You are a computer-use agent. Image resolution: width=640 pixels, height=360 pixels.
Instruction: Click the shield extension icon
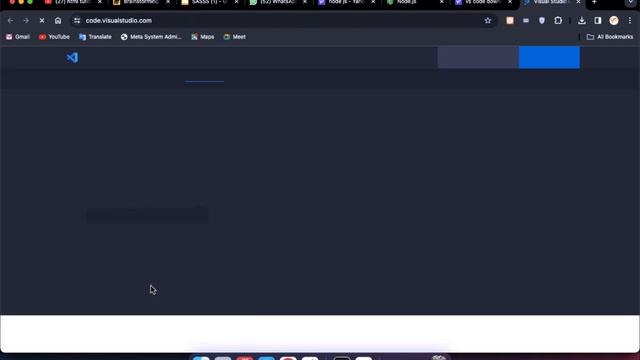coord(542,20)
